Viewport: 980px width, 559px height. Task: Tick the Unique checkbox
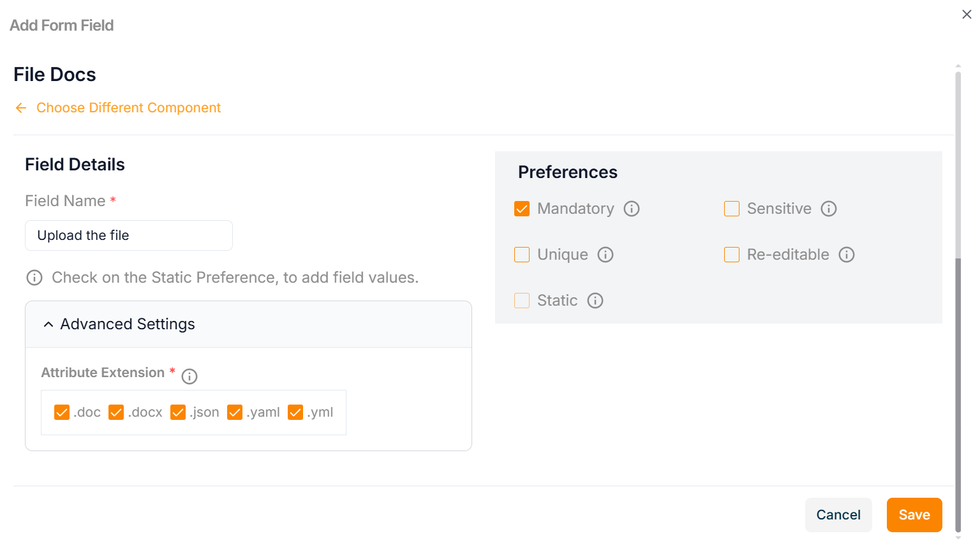522,255
